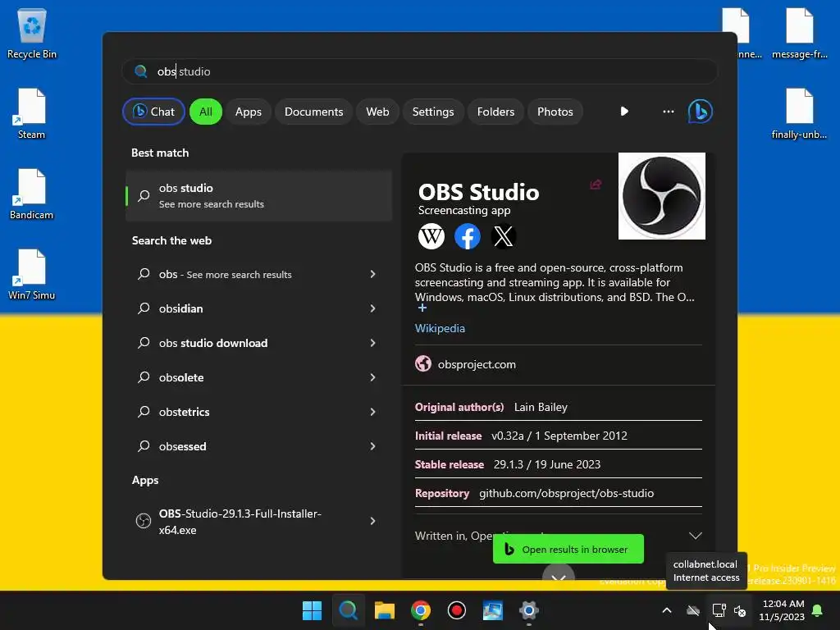840x630 pixels.
Task: Expand the chevron beside obsolete
Action: click(373, 377)
